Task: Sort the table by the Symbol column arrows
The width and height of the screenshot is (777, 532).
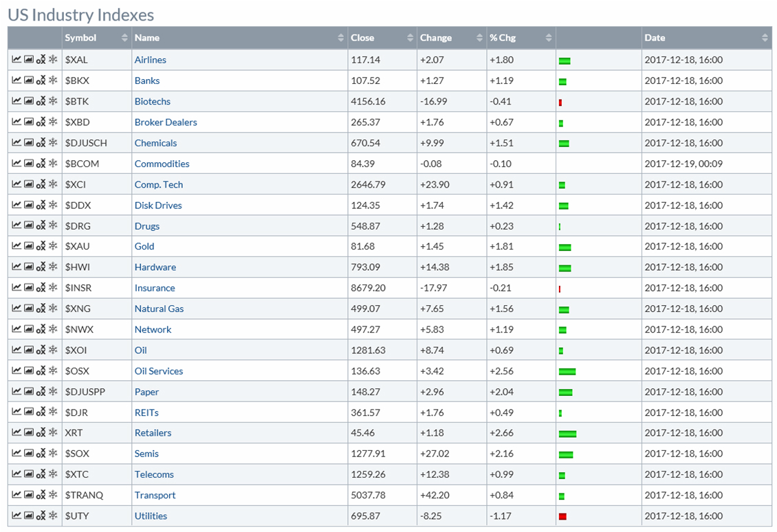Action: 124,38
